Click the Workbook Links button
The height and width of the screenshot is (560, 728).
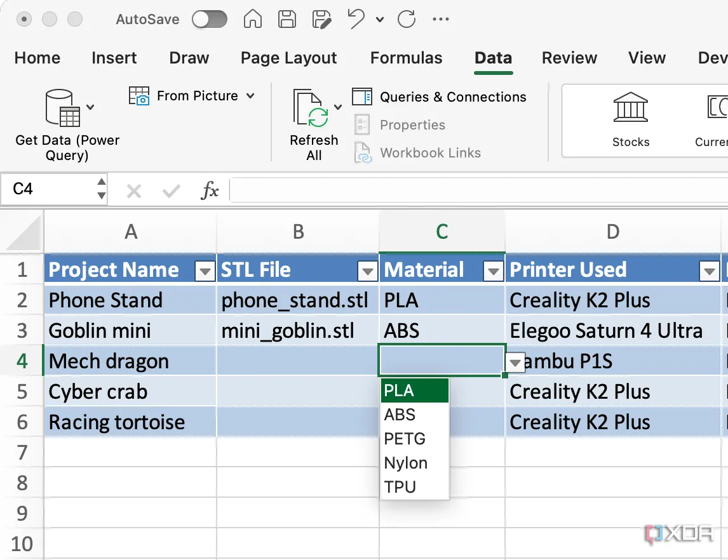click(417, 152)
